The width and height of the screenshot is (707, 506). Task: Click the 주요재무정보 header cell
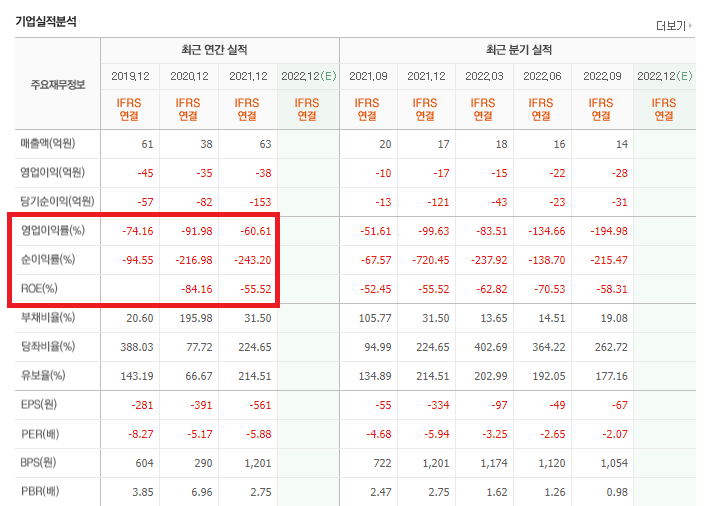click(58, 84)
